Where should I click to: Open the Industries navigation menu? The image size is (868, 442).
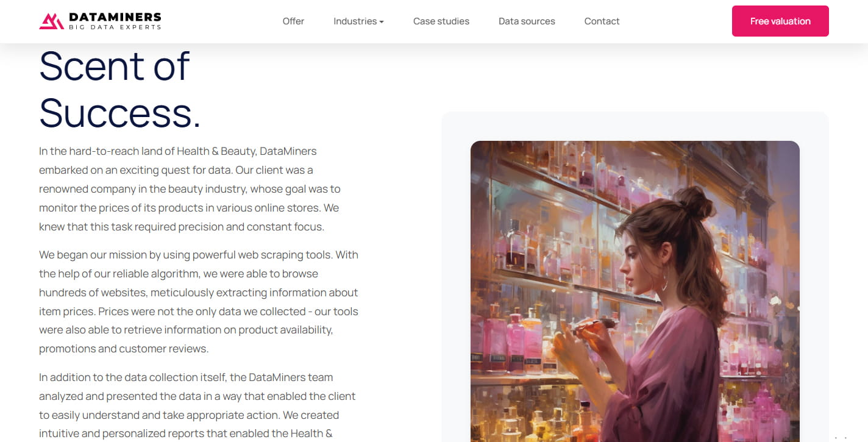pos(355,21)
